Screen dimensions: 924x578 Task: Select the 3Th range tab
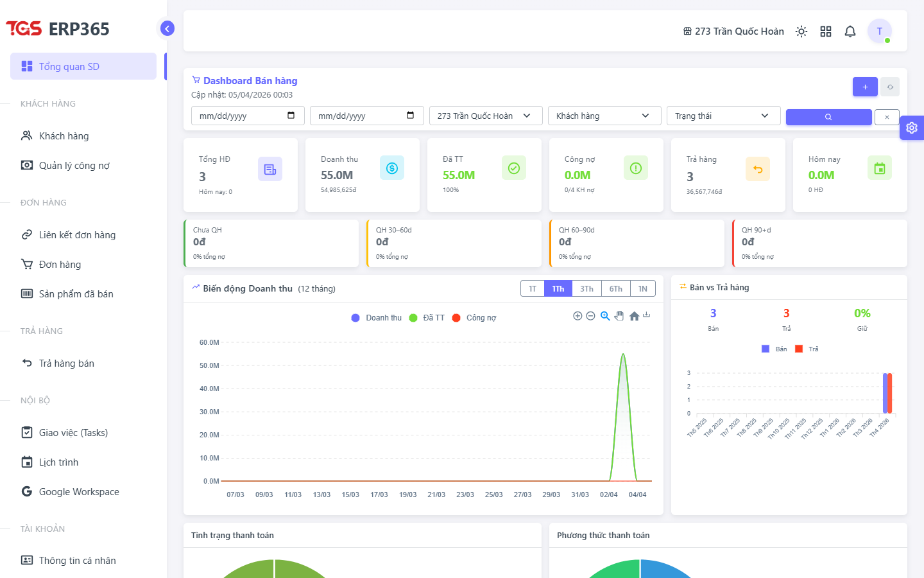tap(586, 289)
